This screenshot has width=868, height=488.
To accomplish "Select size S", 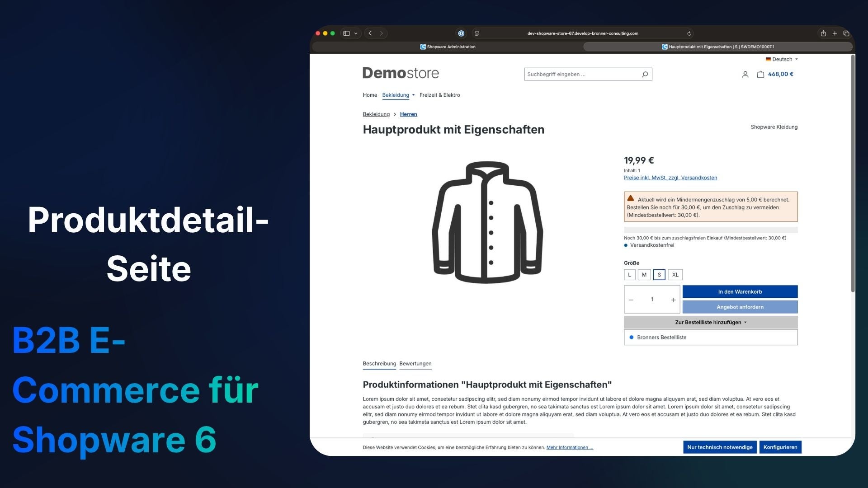I will click(x=659, y=275).
